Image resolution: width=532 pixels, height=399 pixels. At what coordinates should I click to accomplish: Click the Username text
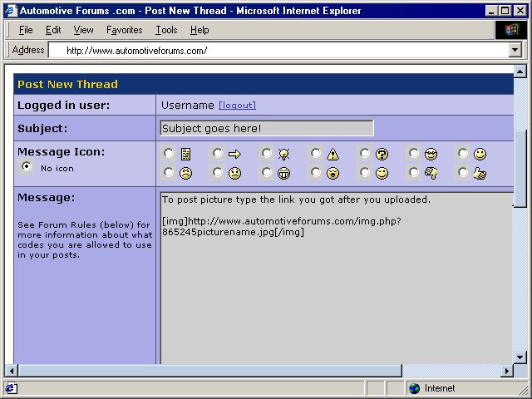click(x=188, y=106)
